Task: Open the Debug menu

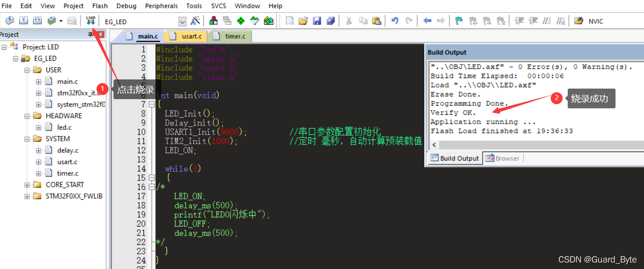Action: coord(126,6)
